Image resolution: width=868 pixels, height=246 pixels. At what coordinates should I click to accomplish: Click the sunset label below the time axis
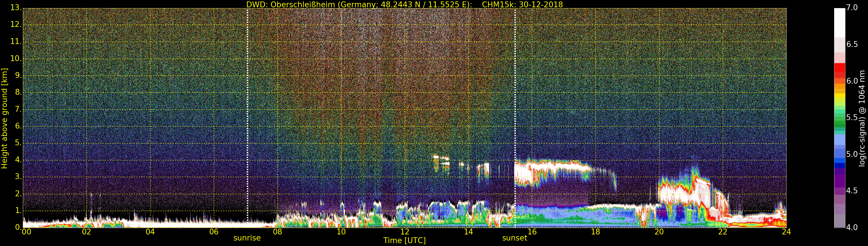click(514, 238)
